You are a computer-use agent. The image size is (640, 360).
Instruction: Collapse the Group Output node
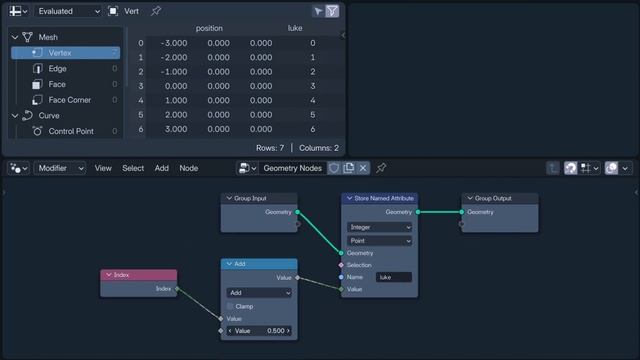(x=470, y=198)
